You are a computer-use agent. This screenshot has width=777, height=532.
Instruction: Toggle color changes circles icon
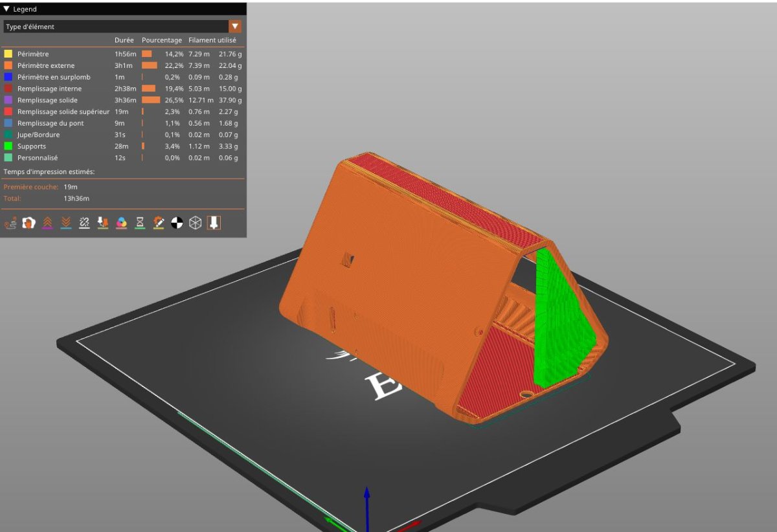click(121, 223)
